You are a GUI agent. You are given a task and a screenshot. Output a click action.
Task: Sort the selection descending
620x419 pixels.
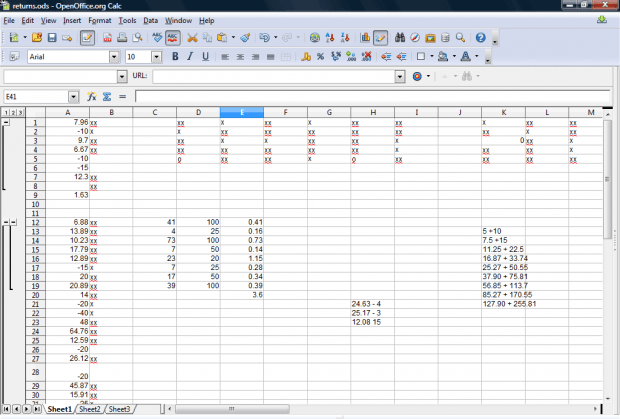click(x=345, y=38)
